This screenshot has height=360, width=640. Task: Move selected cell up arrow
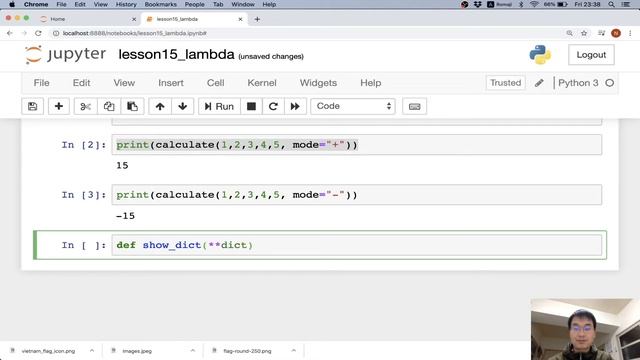click(160, 107)
